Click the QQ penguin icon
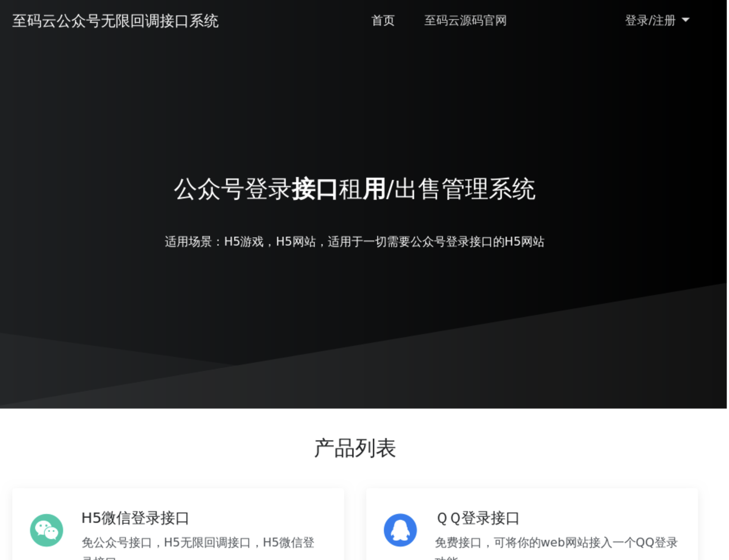This screenshot has height=560, width=729. (x=400, y=530)
